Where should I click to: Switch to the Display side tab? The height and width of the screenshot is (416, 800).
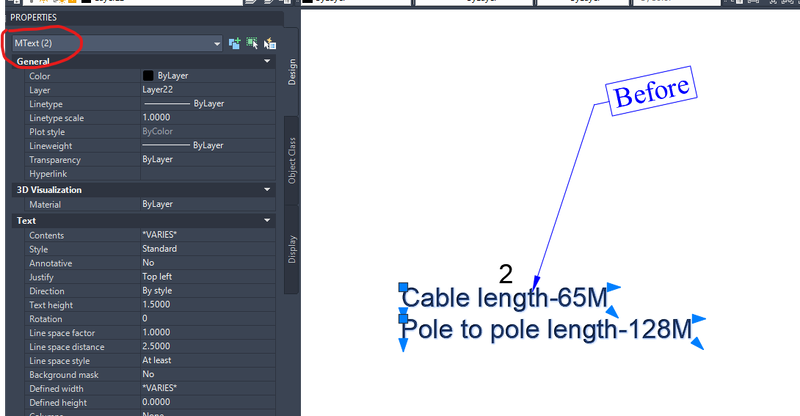pos(292,249)
